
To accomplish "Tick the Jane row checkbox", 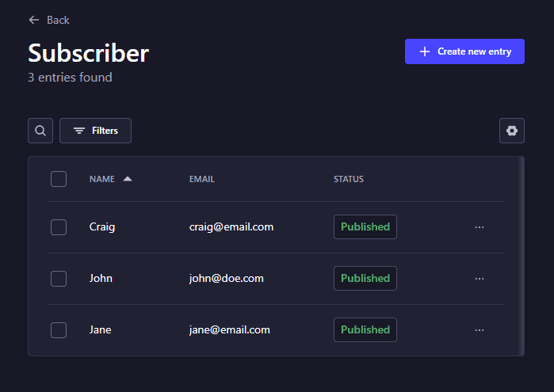I will [x=59, y=330].
